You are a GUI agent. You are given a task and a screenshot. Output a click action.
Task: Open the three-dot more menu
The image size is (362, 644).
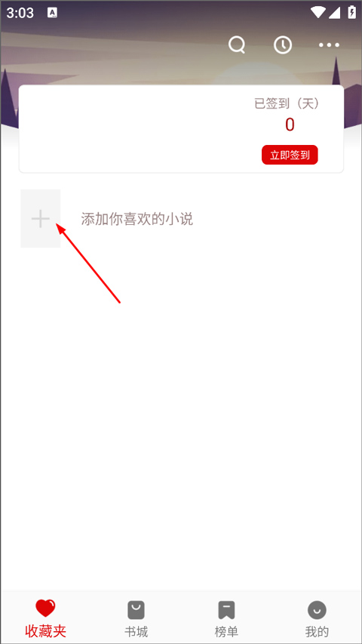coord(329,45)
